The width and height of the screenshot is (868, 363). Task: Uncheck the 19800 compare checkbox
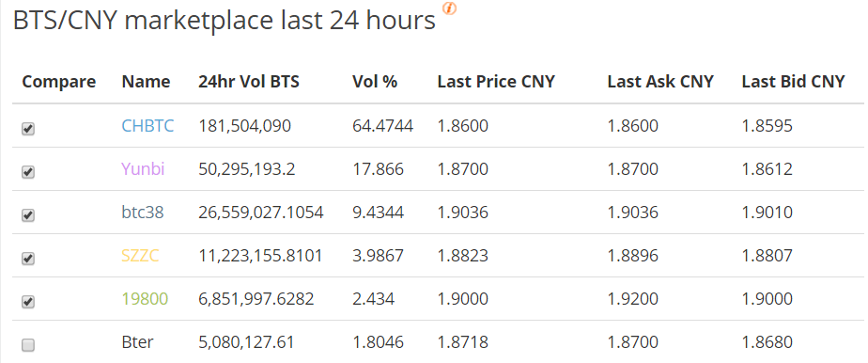coord(27,302)
